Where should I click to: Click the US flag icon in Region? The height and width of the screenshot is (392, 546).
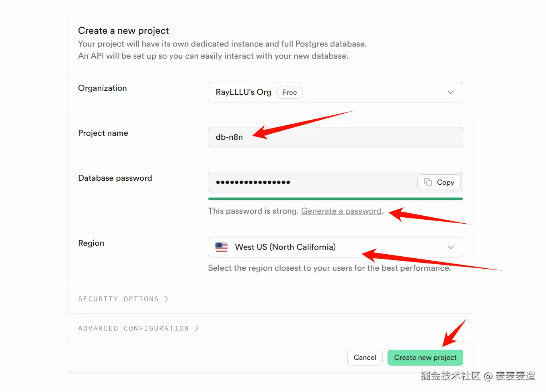(x=222, y=247)
